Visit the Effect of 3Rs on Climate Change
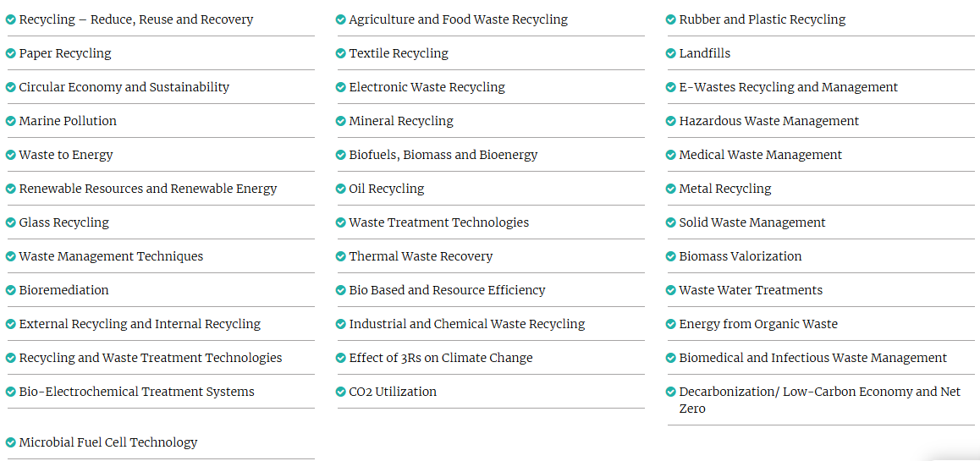This screenshot has height=461, width=980. [441, 358]
